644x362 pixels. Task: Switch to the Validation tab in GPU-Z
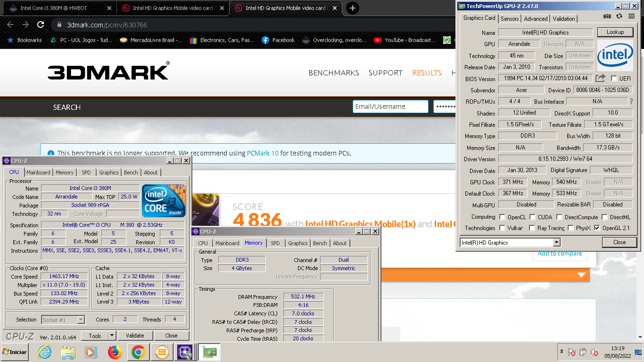564,19
